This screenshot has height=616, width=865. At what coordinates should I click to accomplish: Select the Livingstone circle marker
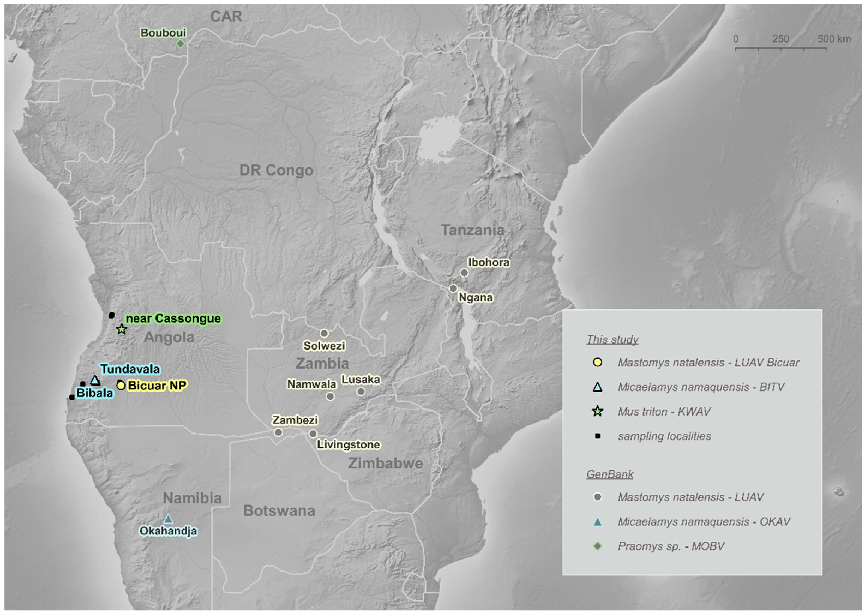point(313,434)
